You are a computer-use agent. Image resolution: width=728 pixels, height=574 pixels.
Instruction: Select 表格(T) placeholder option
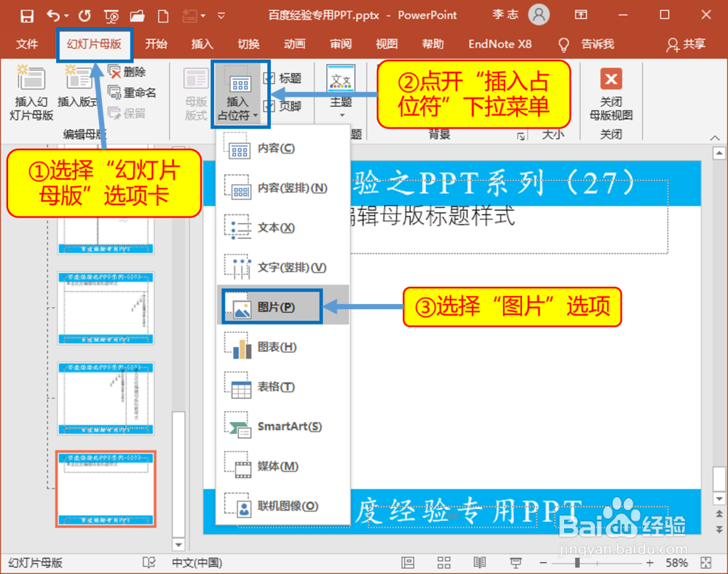click(283, 386)
